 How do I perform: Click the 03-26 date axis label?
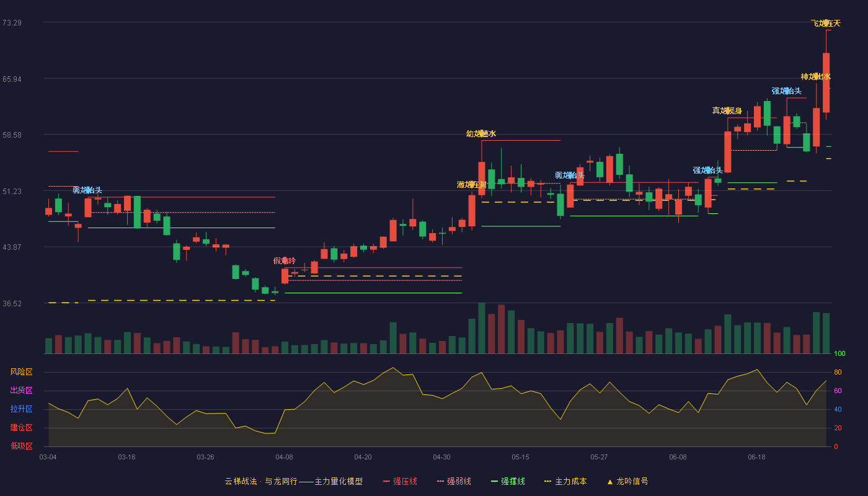(205, 457)
